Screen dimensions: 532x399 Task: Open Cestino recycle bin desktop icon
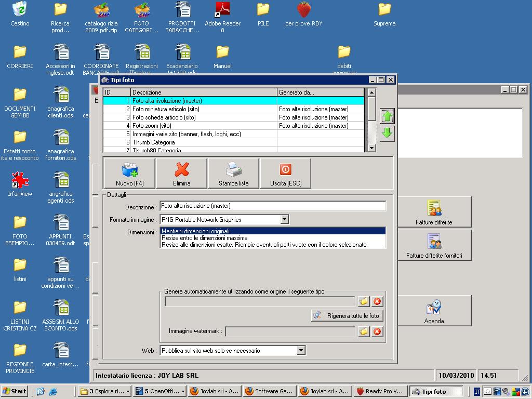point(20,14)
